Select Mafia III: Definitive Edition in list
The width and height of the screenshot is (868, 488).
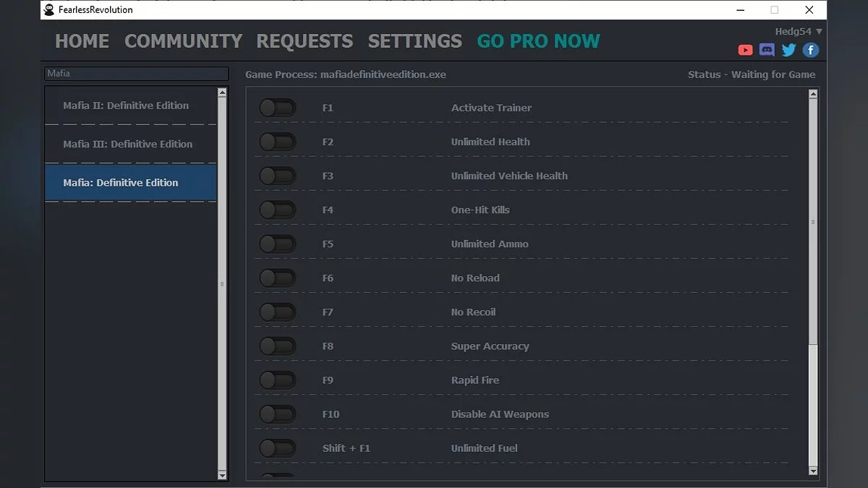pyautogui.click(x=128, y=144)
